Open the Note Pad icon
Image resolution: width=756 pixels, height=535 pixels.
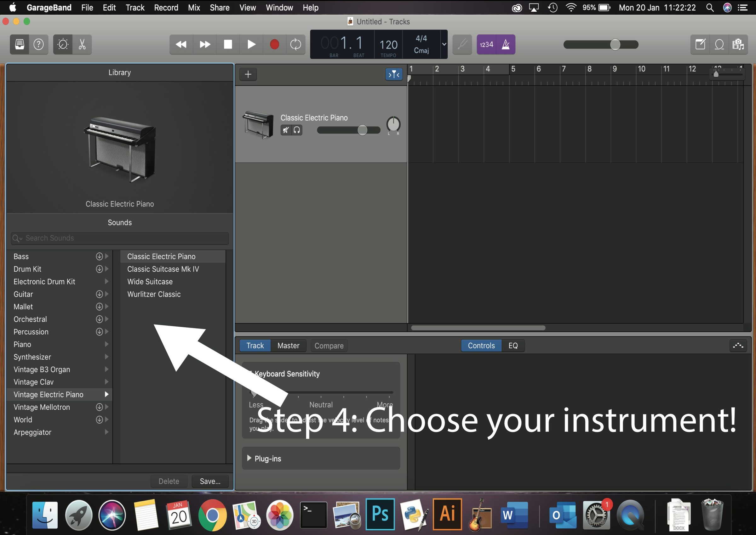pyautogui.click(x=700, y=44)
